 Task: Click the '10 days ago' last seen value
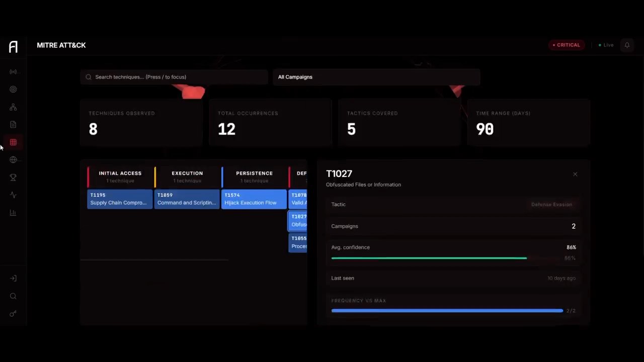561,278
